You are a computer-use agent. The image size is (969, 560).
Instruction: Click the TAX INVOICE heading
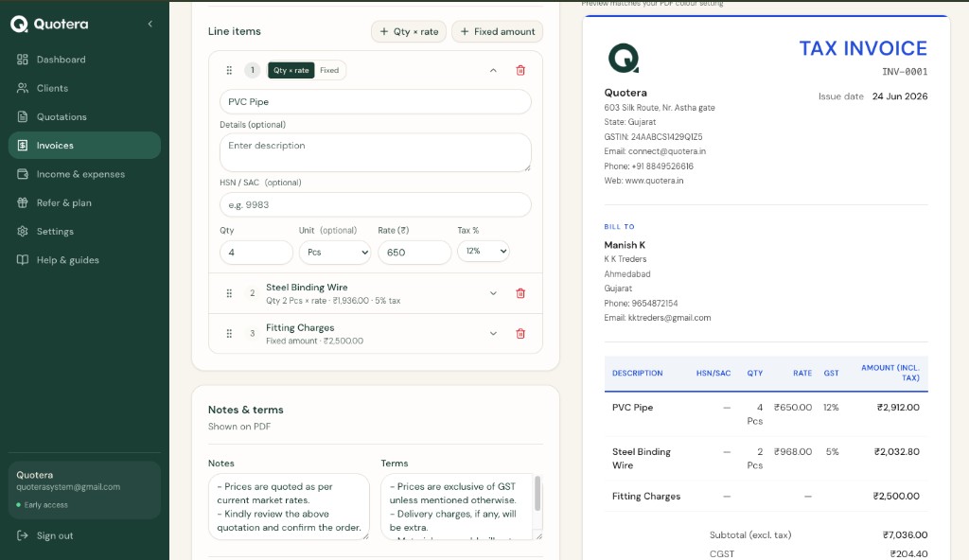coord(863,48)
